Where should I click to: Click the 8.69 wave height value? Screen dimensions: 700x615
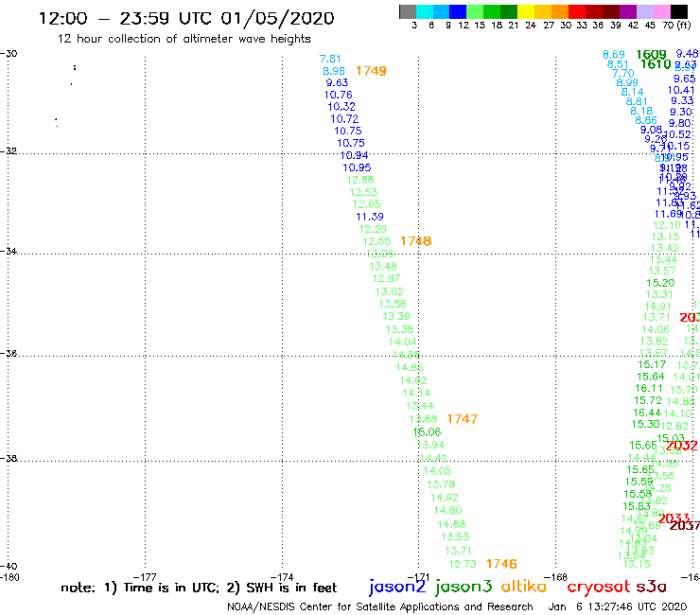tap(613, 55)
